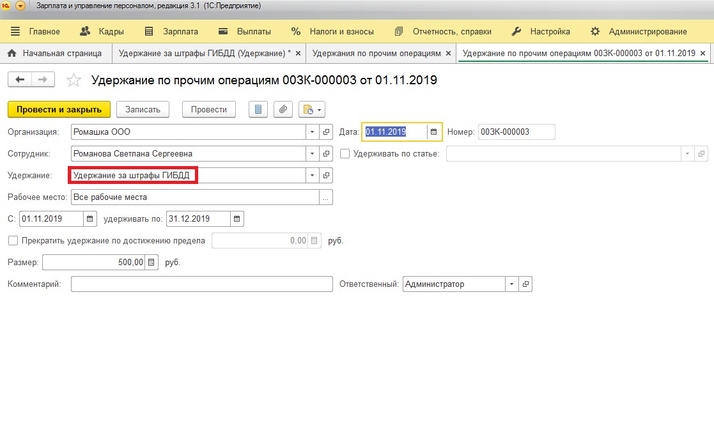Click the document report icon in toolbar
Screen dimensions: 714x421
tap(258, 109)
